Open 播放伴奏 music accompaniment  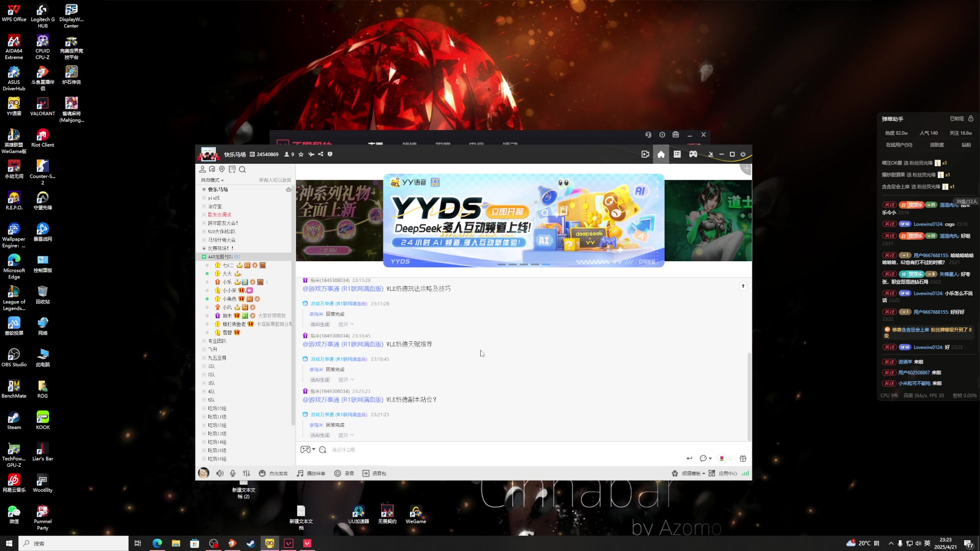coord(311,473)
